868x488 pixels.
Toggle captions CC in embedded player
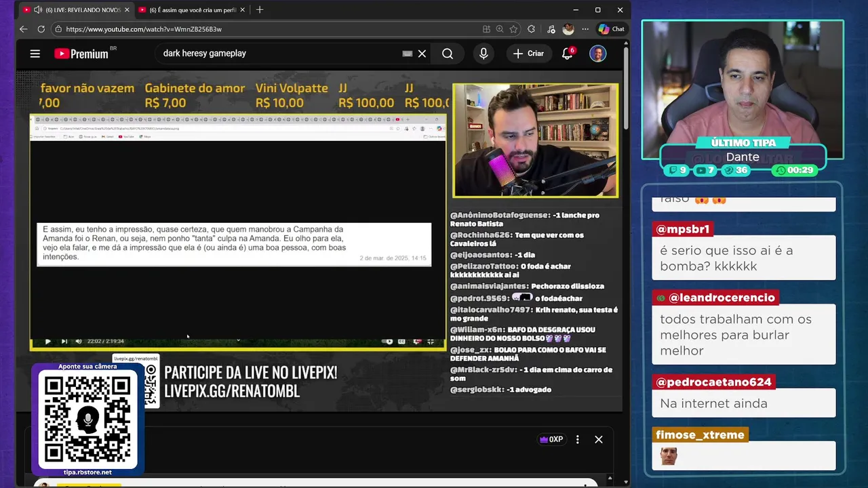pyautogui.click(x=401, y=342)
